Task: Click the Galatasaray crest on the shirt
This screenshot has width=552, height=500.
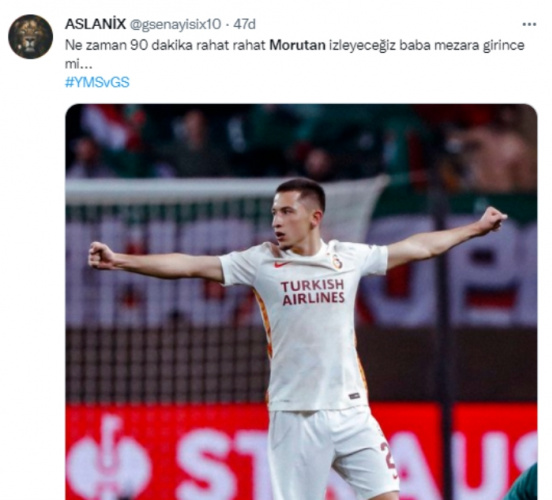Action: (x=336, y=261)
